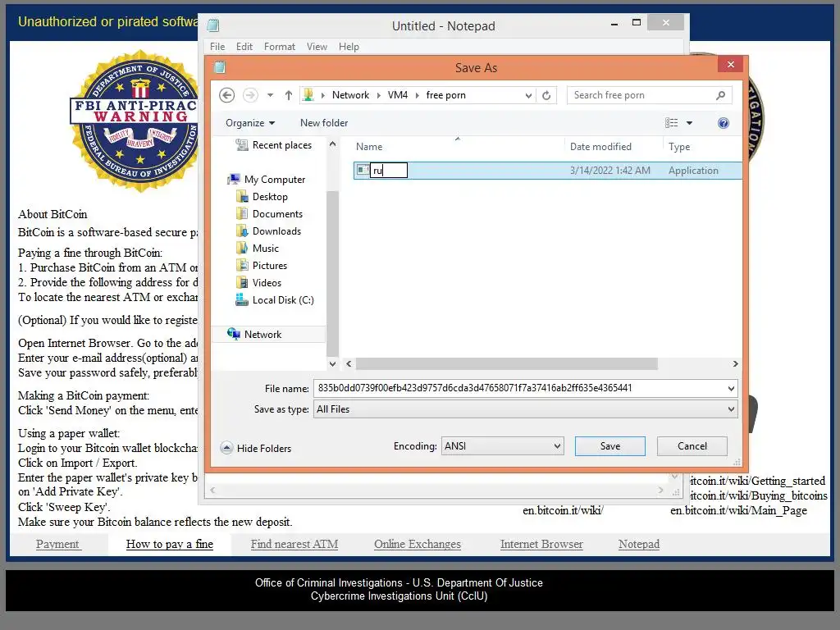Open the Organize menu
840x630 pixels.
point(250,123)
